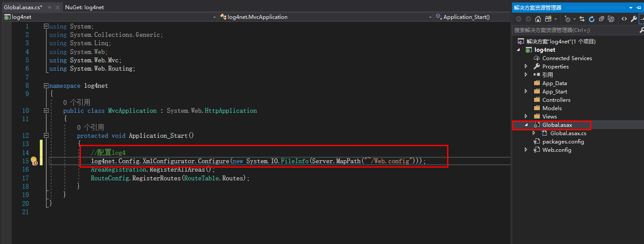Click the search magnifier in Solution Explorer
644x244 pixels.
[x=641, y=30]
